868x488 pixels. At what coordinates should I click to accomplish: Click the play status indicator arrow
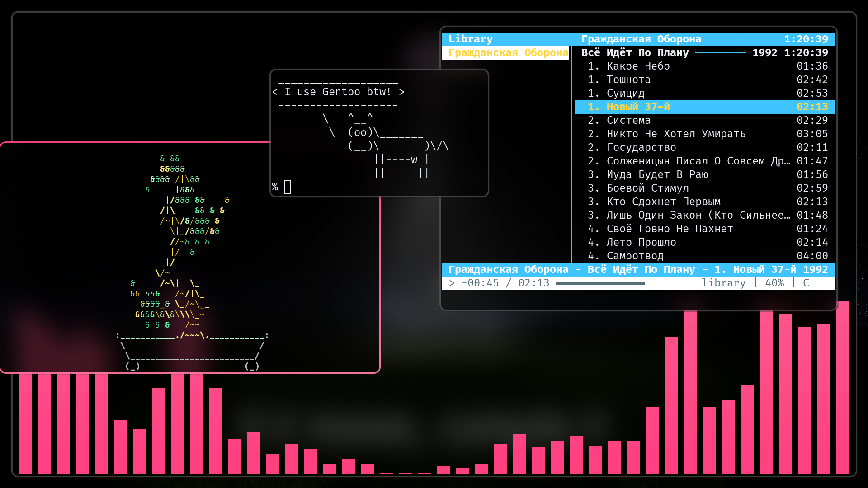451,283
